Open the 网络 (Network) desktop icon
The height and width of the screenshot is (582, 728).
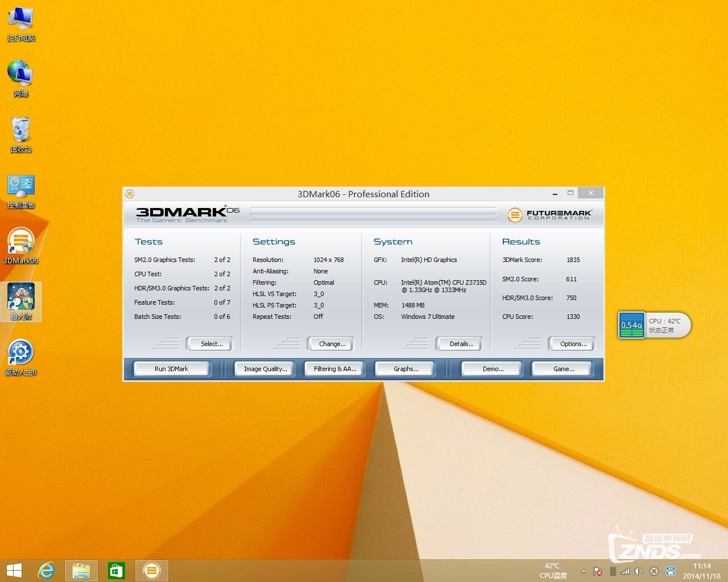tap(20, 79)
